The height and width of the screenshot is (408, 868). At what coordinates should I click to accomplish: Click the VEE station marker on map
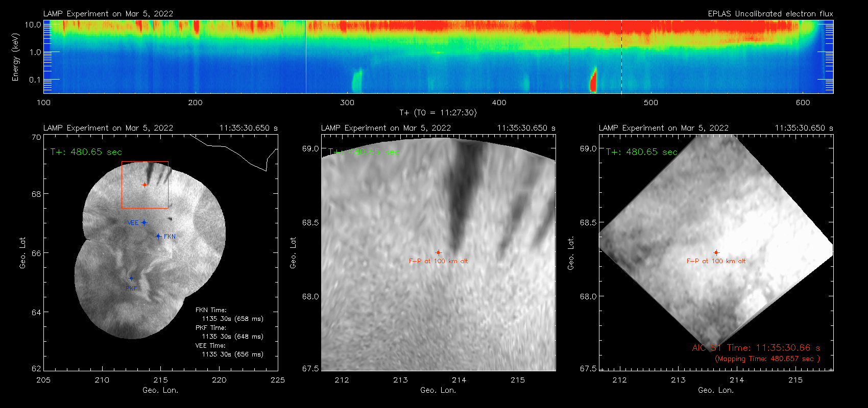(x=144, y=222)
